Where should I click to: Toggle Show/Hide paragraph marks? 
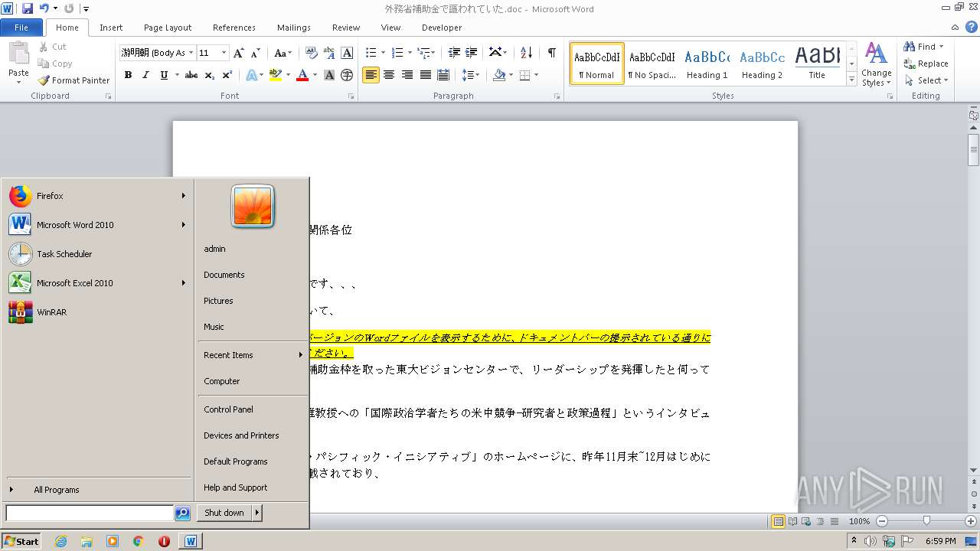pos(551,53)
